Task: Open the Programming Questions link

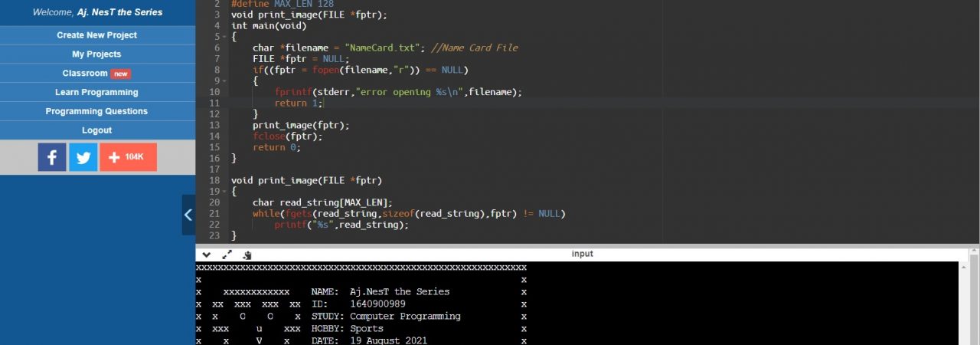Action: pos(96,111)
